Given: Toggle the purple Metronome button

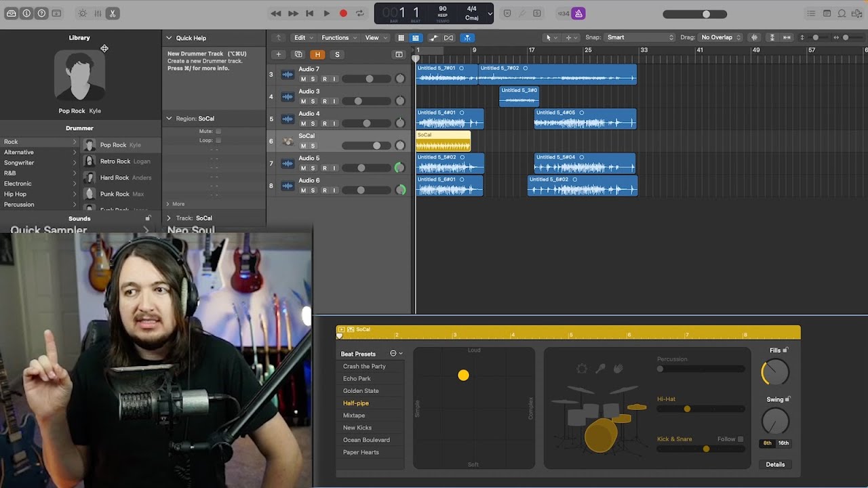Looking at the screenshot, I should tap(578, 13).
